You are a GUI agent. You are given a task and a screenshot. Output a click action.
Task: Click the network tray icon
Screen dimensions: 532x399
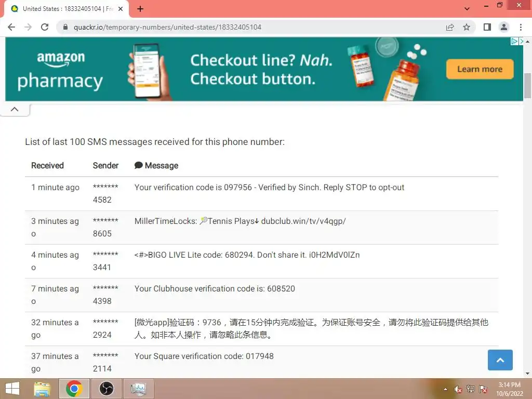(471, 389)
